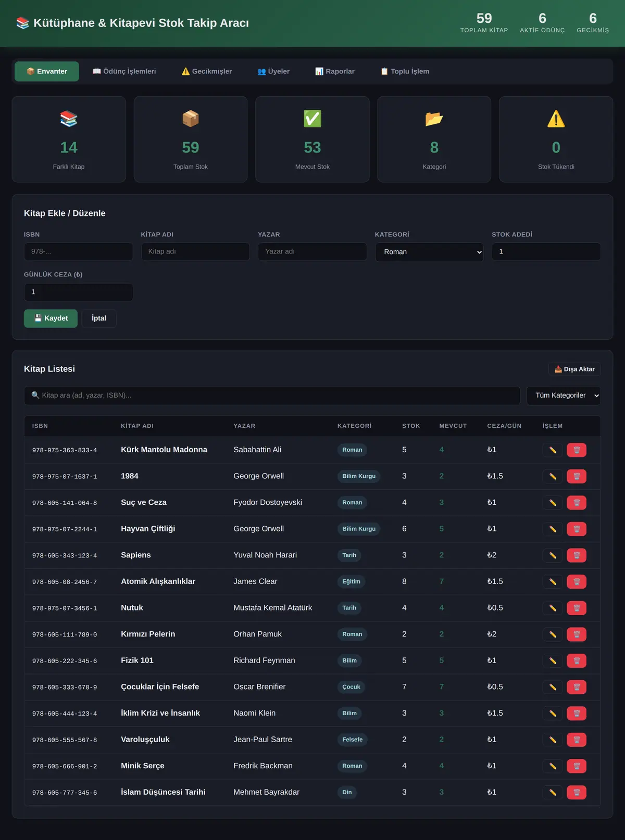The image size is (625, 840).
Task: Cancel the form with İptal
Action: point(99,319)
